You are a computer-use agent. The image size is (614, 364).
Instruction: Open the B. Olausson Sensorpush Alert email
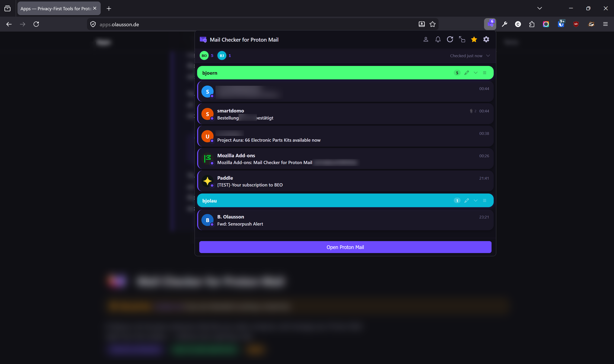[x=345, y=220]
